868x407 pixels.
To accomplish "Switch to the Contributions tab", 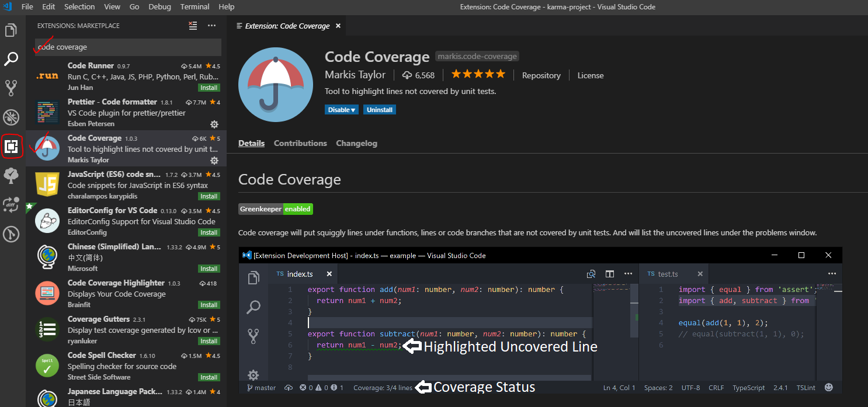I will coord(300,143).
